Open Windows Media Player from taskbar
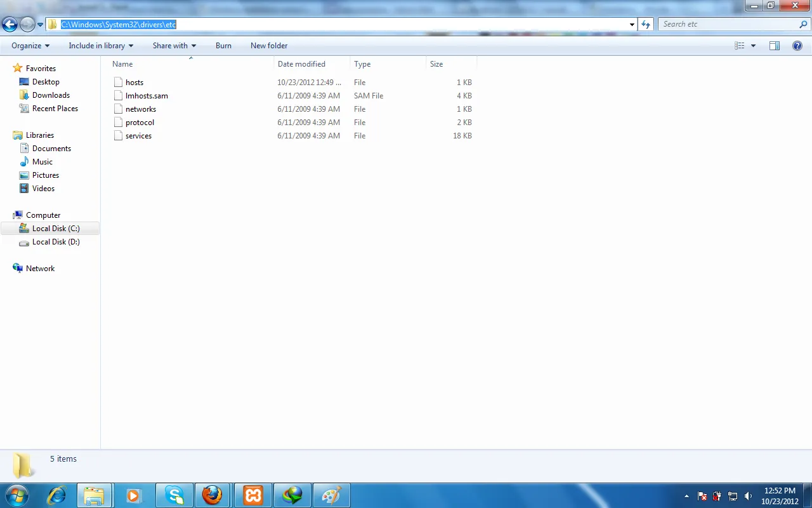The width and height of the screenshot is (812, 508). [133, 495]
